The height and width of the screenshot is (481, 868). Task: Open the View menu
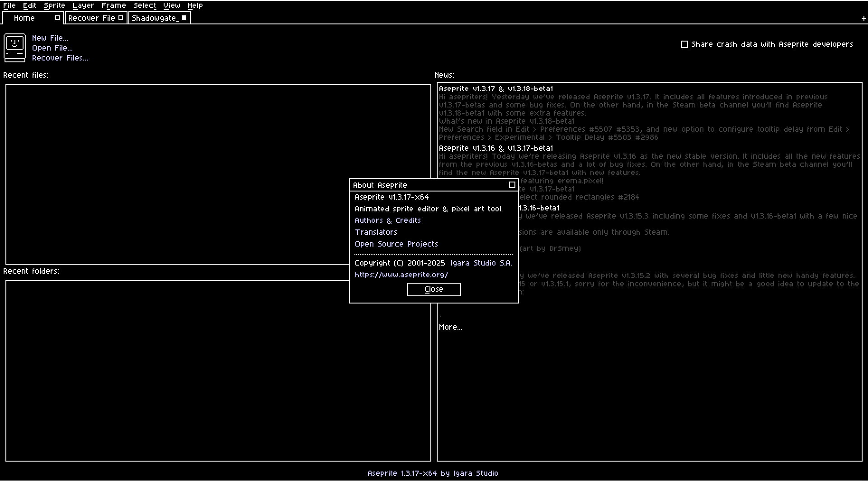click(x=172, y=5)
